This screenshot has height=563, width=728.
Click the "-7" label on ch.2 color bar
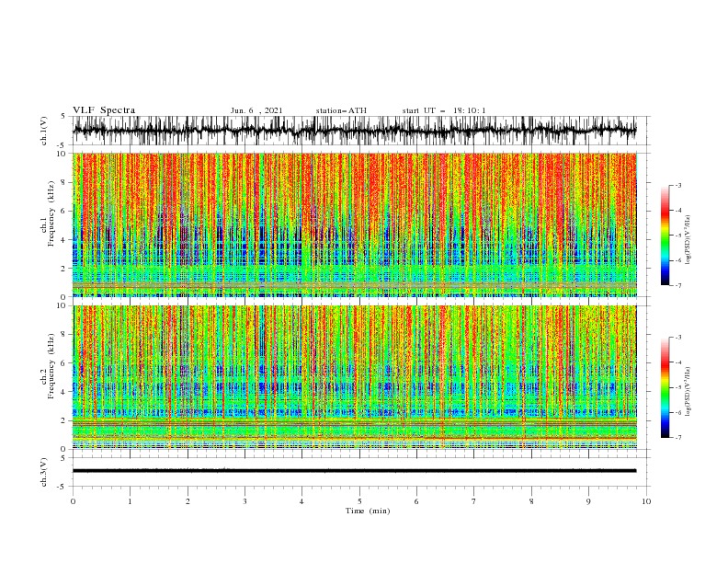(677, 437)
